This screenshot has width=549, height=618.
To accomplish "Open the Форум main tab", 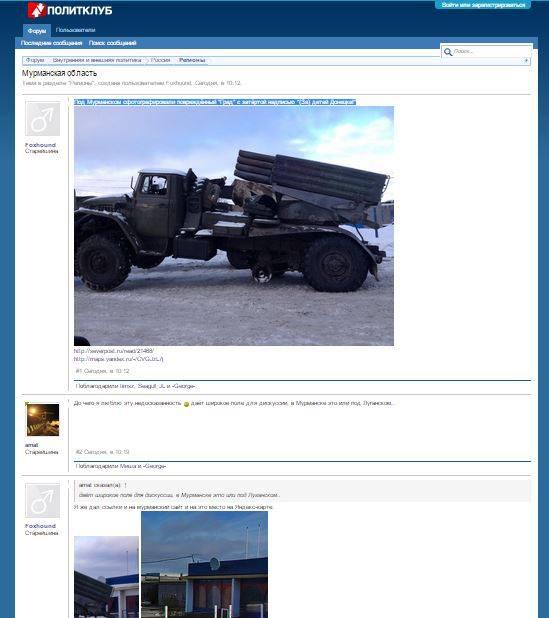I will click(x=37, y=31).
